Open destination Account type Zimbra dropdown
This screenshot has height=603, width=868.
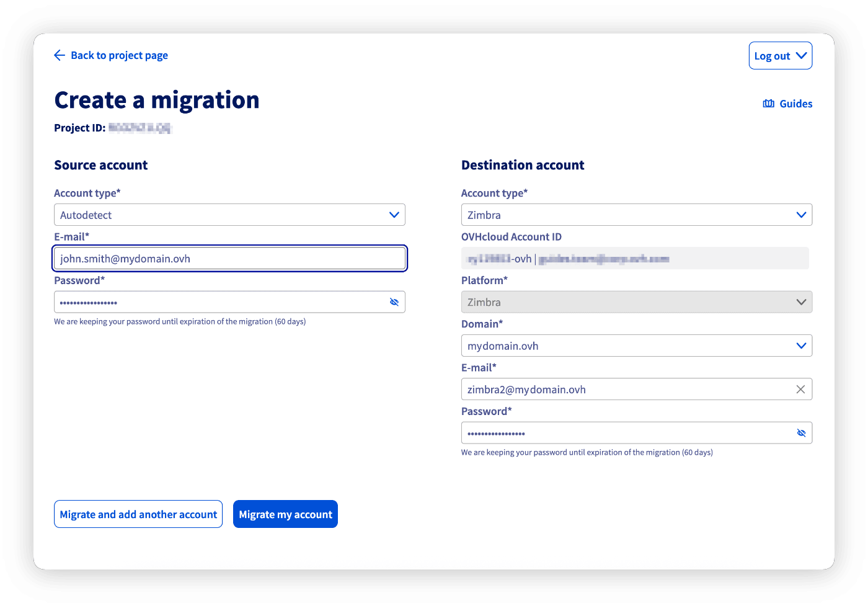click(x=637, y=215)
